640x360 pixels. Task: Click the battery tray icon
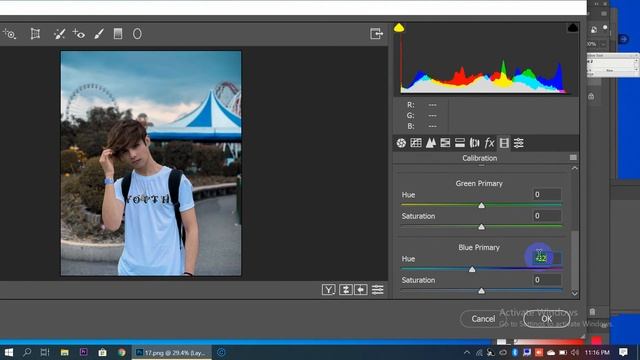pyautogui.click(x=563, y=352)
